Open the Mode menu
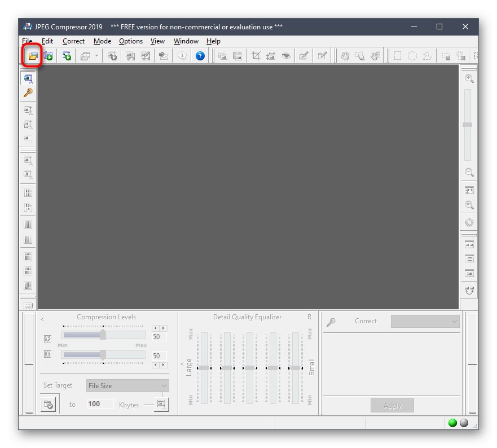 (102, 41)
